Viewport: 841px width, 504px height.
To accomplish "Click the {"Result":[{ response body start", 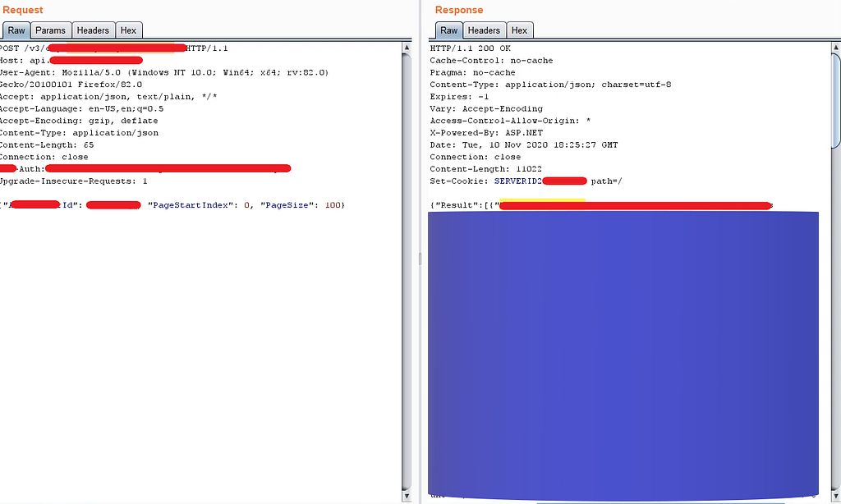I will [x=465, y=205].
